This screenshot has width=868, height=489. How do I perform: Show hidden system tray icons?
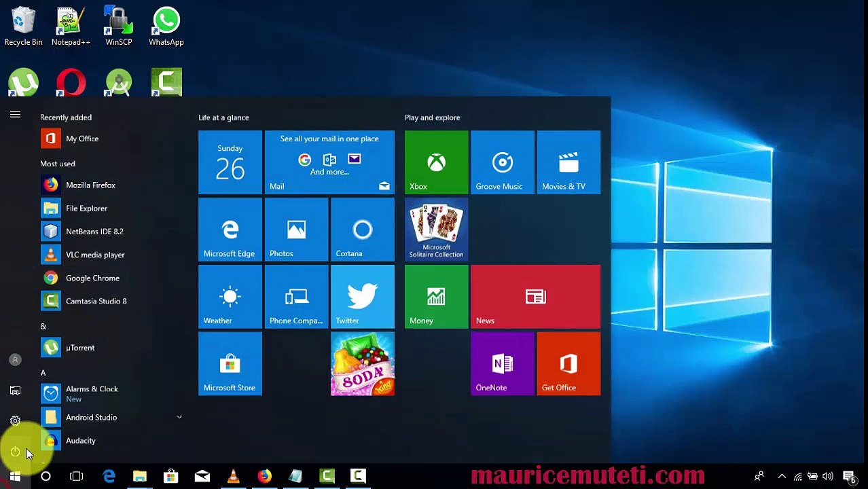782,477
